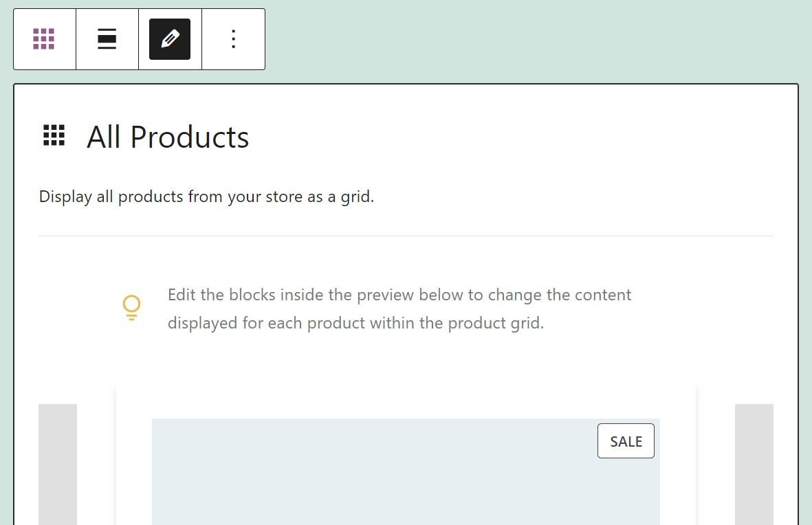Open the More options menu from the toolbar

(x=233, y=39)
